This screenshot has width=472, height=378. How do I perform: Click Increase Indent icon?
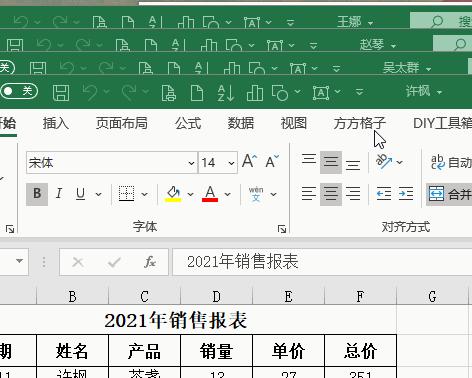click(406, 194)
